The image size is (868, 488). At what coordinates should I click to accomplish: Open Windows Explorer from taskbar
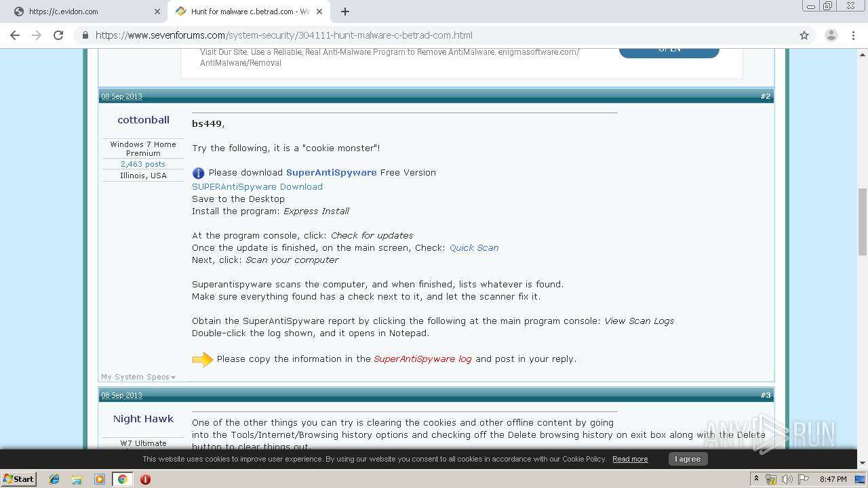(x=77, y=479)
